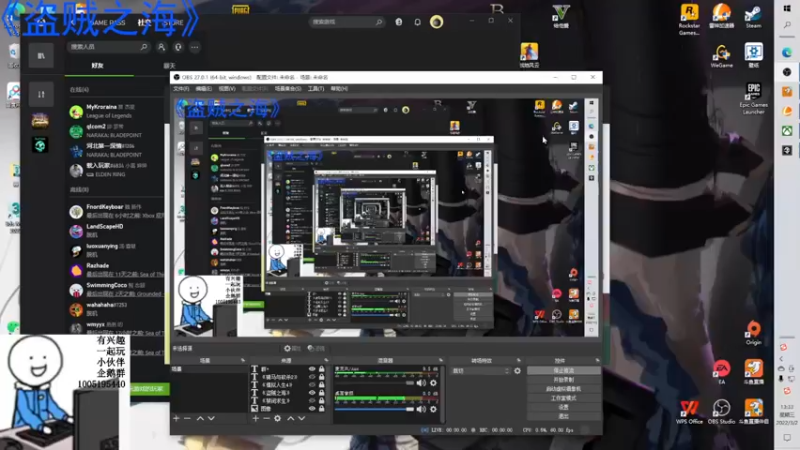Open WPS Office desktop shortcut
Image resolution: width=800 pixels, height=450 pixels.
point(689,412)
